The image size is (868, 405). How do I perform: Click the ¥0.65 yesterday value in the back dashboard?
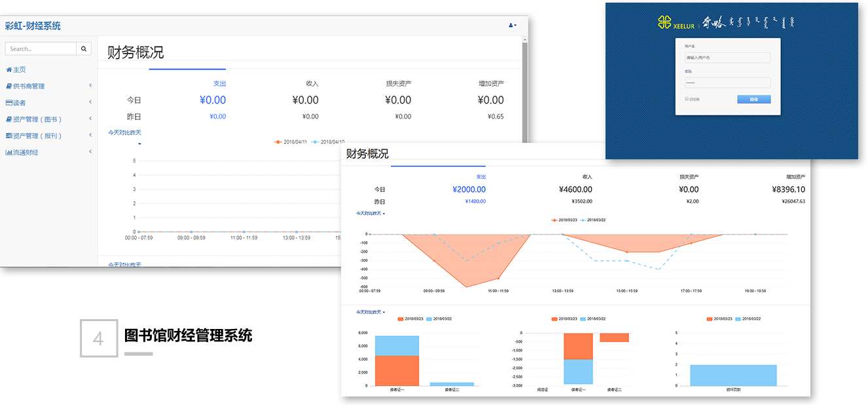(x=496, y=117)
